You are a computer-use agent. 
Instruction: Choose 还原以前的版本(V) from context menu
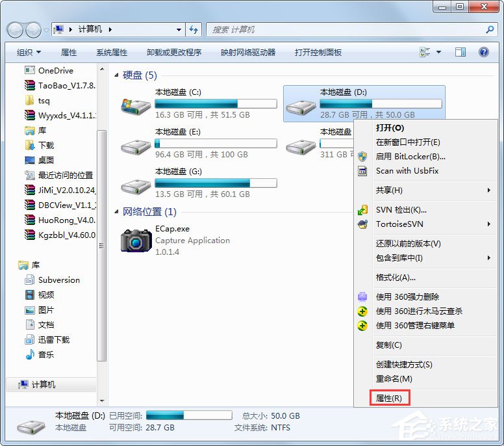click(409, 244)
